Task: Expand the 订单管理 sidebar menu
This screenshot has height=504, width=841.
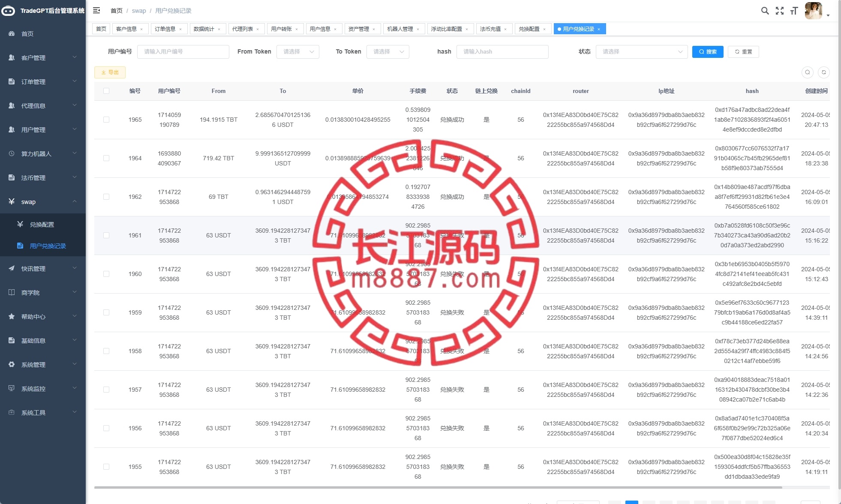Action: pos(43,81)
